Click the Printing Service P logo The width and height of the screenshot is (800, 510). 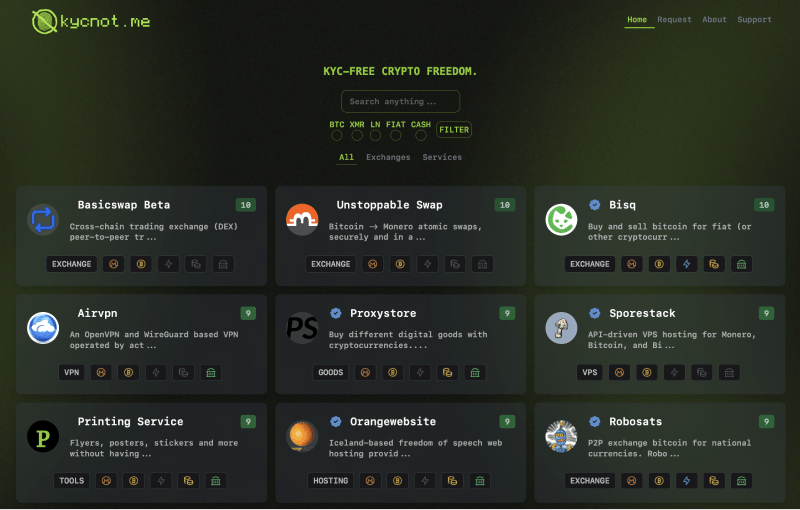coord(43,437)
